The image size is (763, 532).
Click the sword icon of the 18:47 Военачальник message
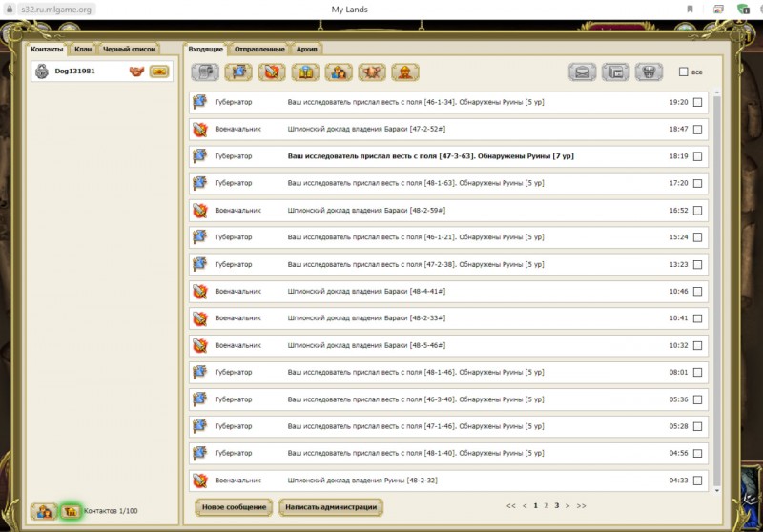point(199,130)
